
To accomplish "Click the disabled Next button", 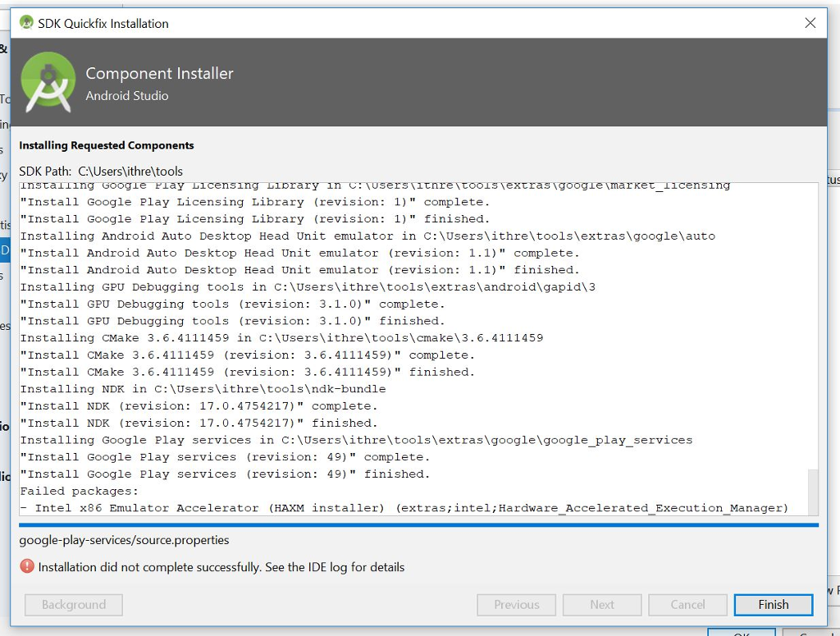I will click(602, 605).
